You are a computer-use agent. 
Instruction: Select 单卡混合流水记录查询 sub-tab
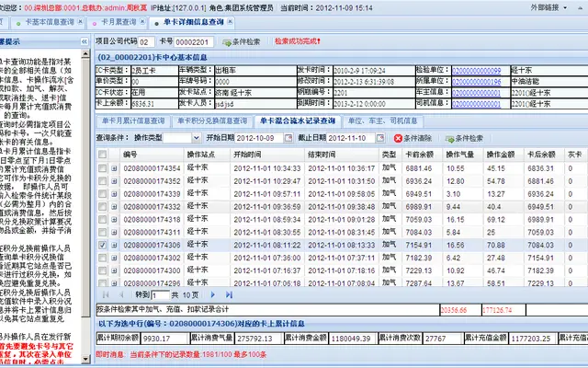tap(298, 121)
